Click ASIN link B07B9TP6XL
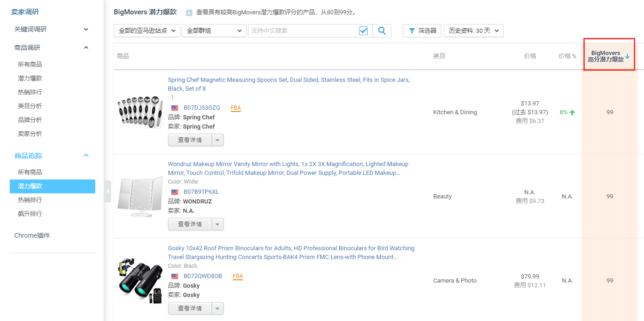This screenshot has height=321, width=644. click(201, 192)
